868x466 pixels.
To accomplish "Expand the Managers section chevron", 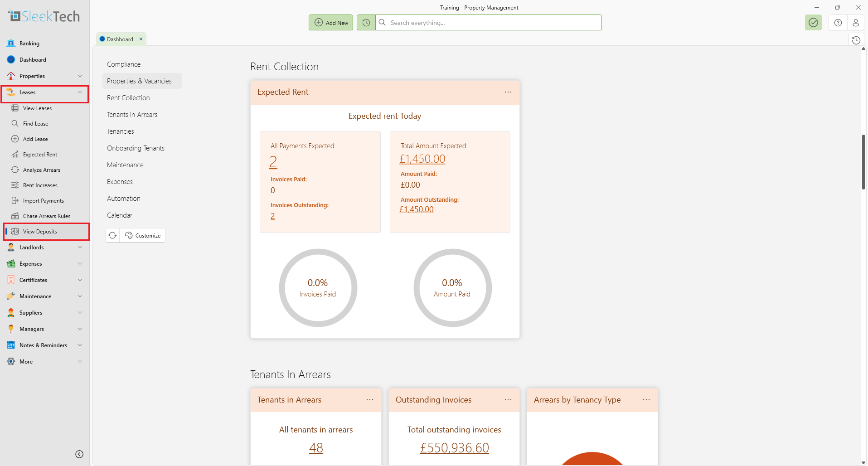I will [80, 329].
